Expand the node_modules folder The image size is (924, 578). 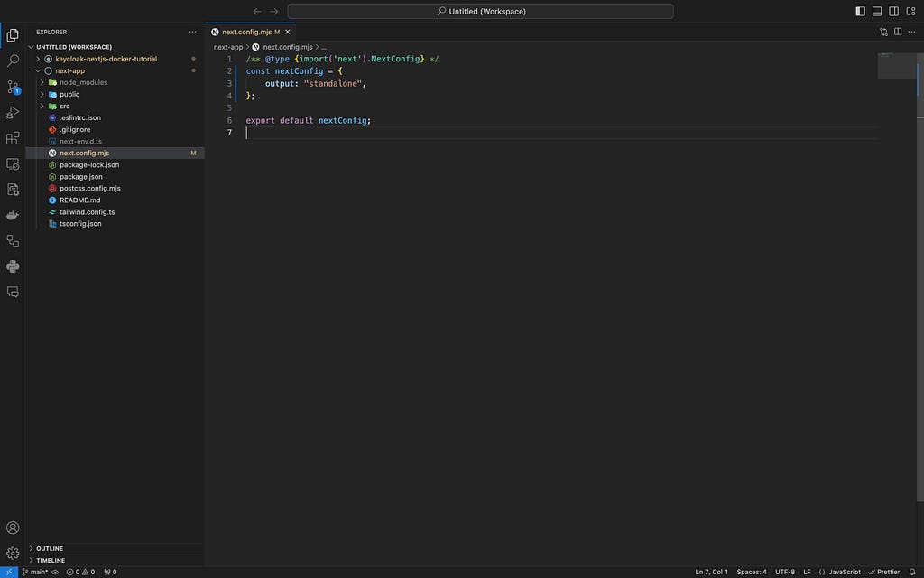115,82
